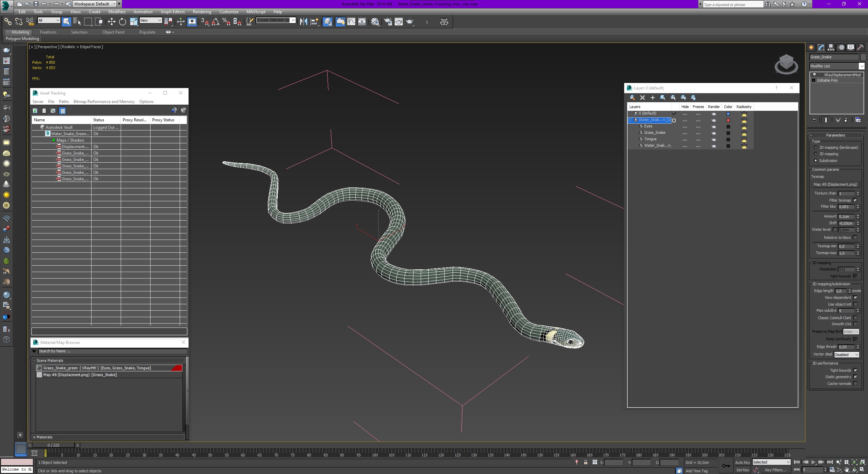Open the Modify command panel tab
868x474 pixels.
coord(821,47)
